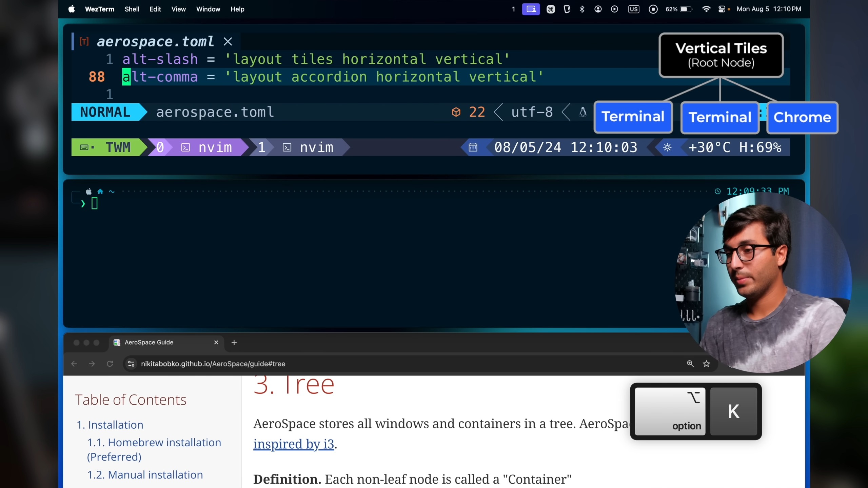The height and width of the screenshot is (488, 868).
Task: Open a new Chrome tab
Action: (234, 342)
